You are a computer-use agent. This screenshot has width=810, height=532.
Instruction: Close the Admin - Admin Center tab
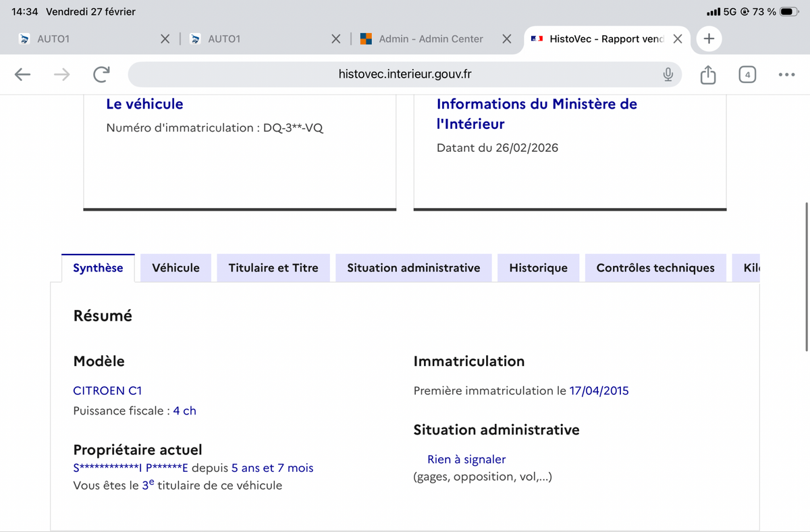[x=506, y=39]
